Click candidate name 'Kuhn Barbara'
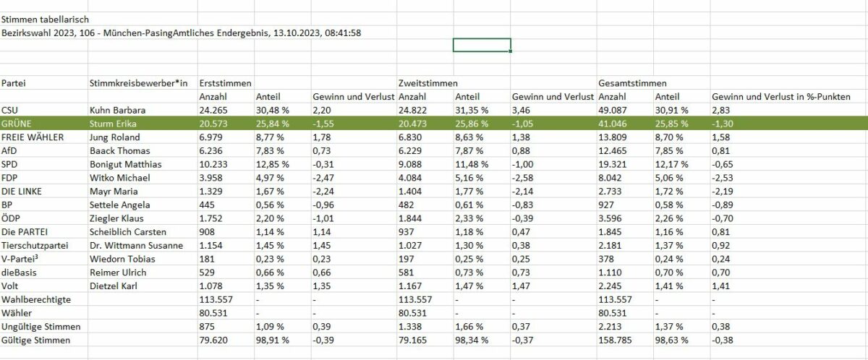 coord(117,110)
